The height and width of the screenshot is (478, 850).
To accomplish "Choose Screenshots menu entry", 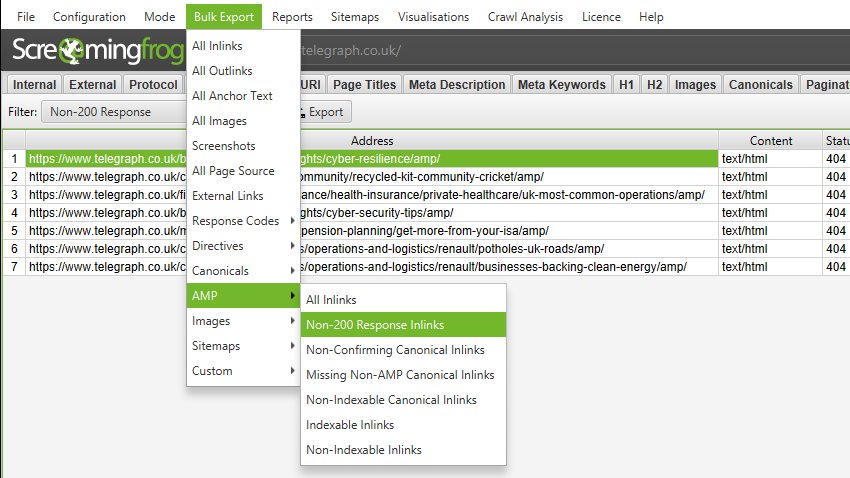I will coord(243,146).
